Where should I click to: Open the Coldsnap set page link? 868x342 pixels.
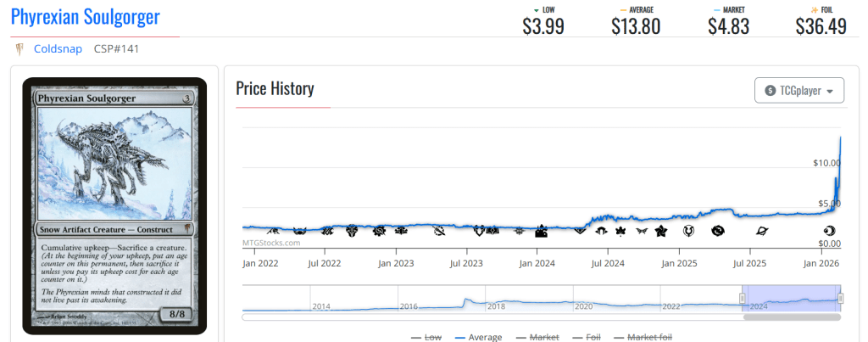coord(58,49)
